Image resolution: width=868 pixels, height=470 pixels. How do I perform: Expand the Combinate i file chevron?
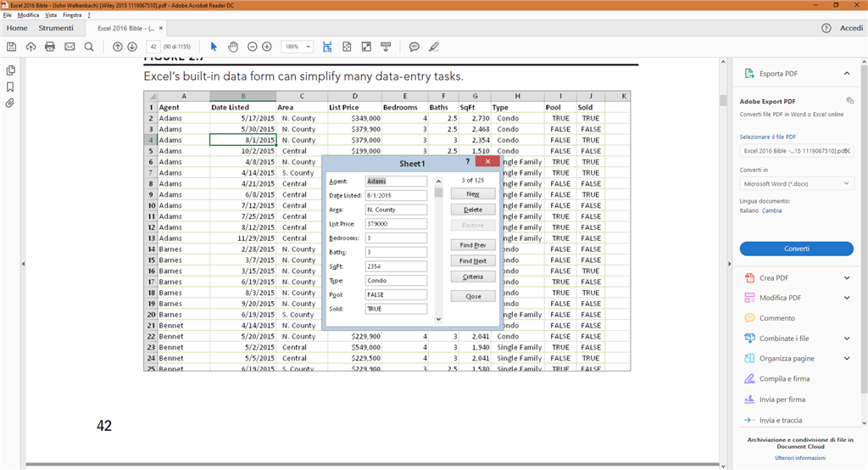(847, 339)
